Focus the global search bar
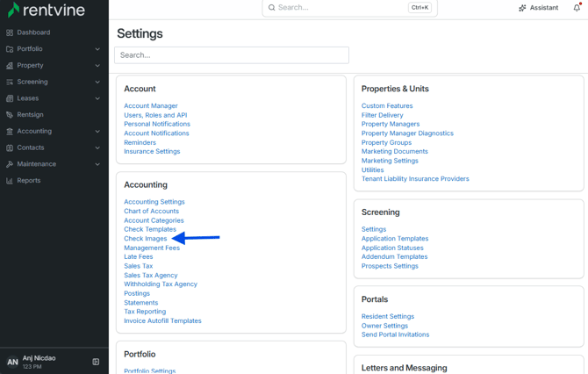The image size is (588, 374). click(350, 8)
